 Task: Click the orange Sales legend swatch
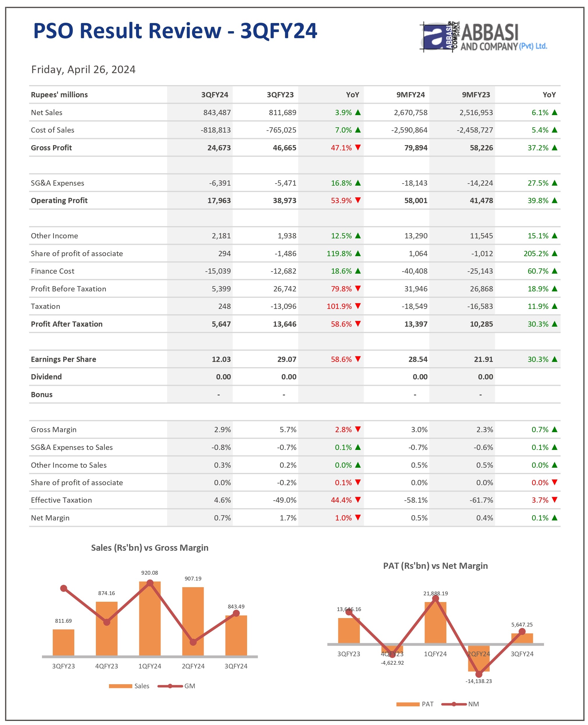pos(120,686)
